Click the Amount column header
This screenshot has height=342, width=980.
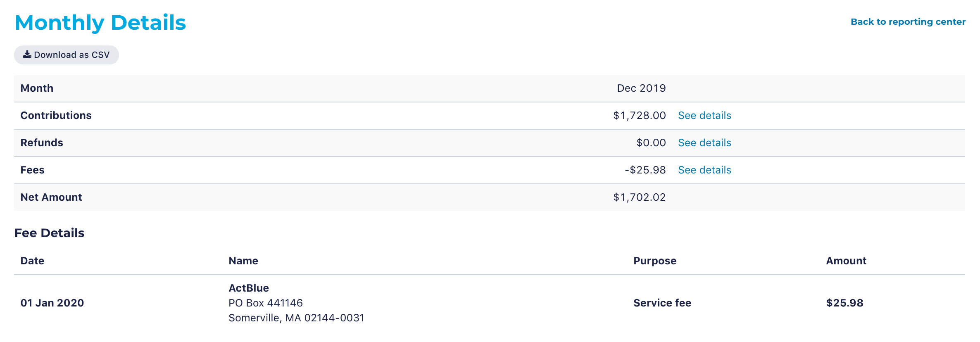point(846,261)
